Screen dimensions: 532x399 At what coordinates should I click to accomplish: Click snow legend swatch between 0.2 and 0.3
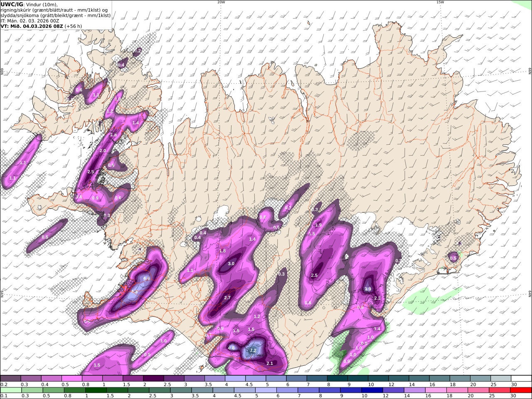[x=11, y=378]
